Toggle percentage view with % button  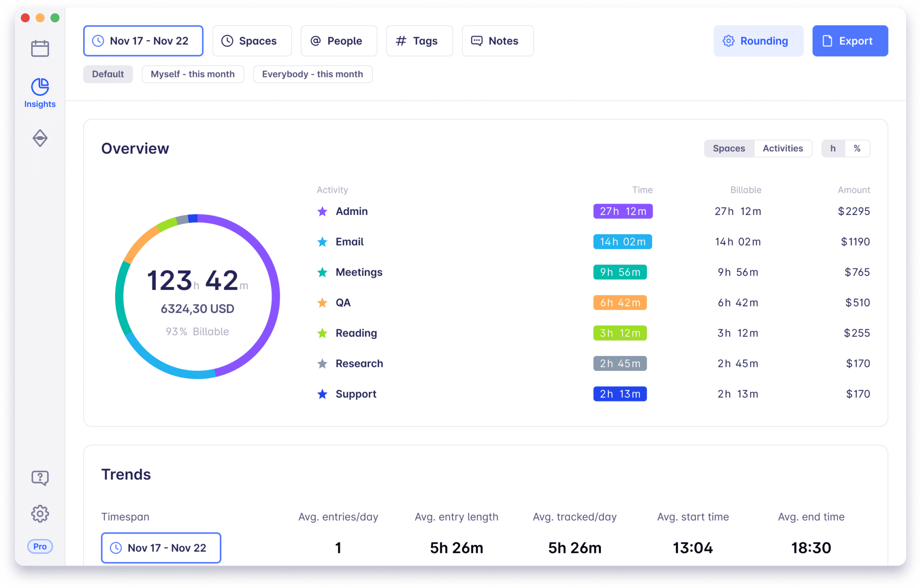click(x=858, y=147)
